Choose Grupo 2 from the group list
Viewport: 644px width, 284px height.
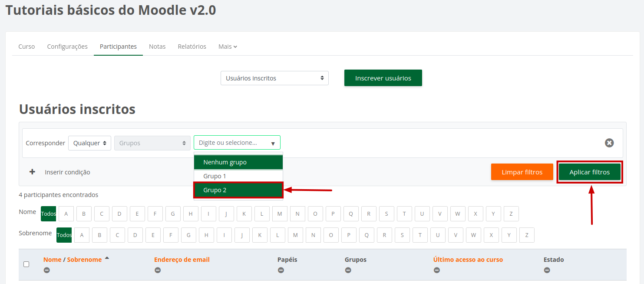[x=238, y=190]
